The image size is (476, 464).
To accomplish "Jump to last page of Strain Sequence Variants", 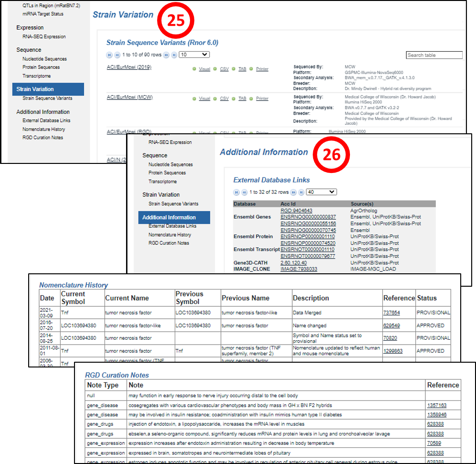I will coord(174,55).
